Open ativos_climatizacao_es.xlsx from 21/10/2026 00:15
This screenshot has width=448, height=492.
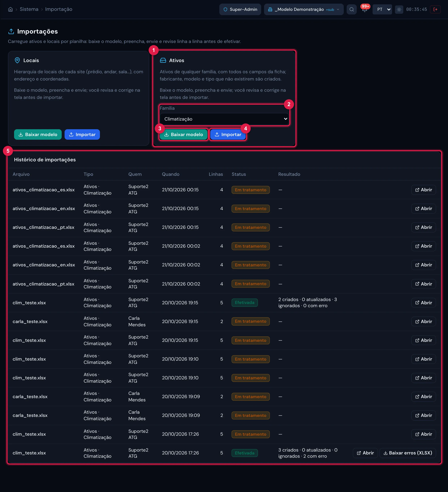click(423, 190)
